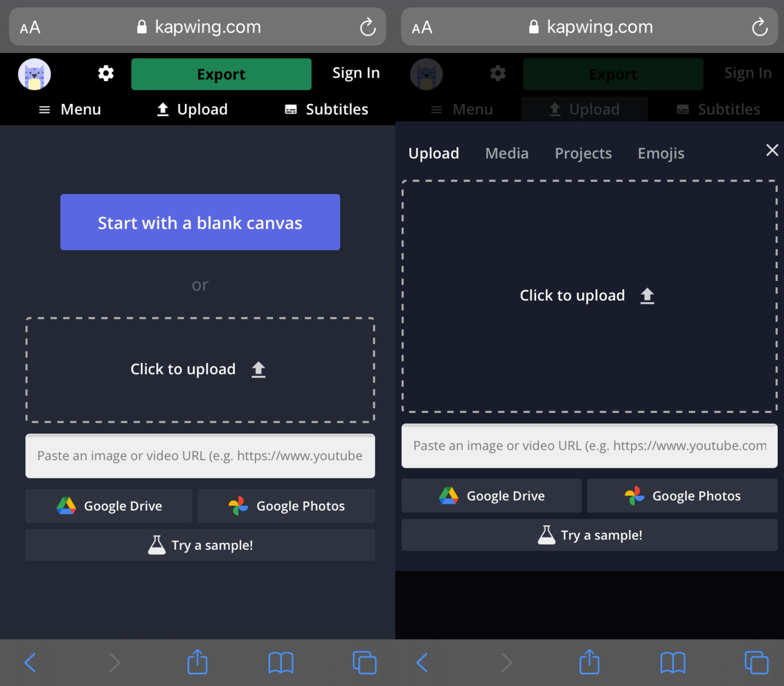784x686 pixels.
Task: Switch to the Projects tab
Action: [583, 154]
